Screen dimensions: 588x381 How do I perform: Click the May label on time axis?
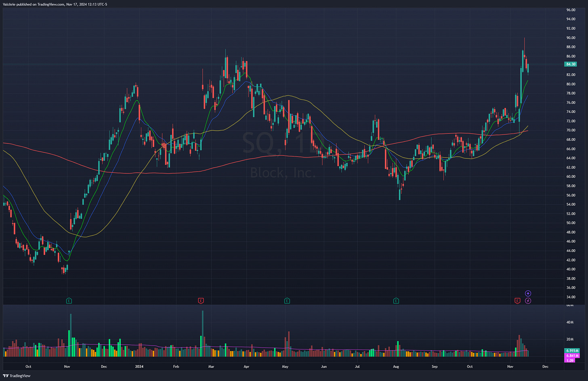click(x=285, y=367)
